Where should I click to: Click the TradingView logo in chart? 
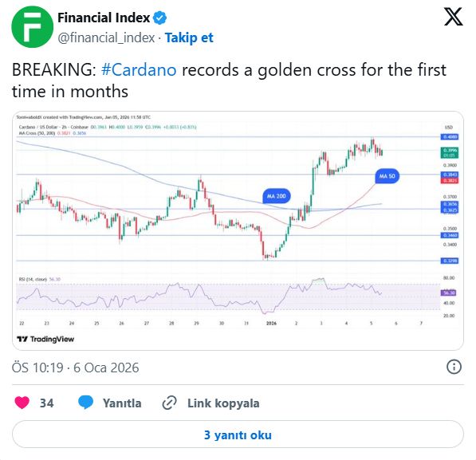click(45, 339)
